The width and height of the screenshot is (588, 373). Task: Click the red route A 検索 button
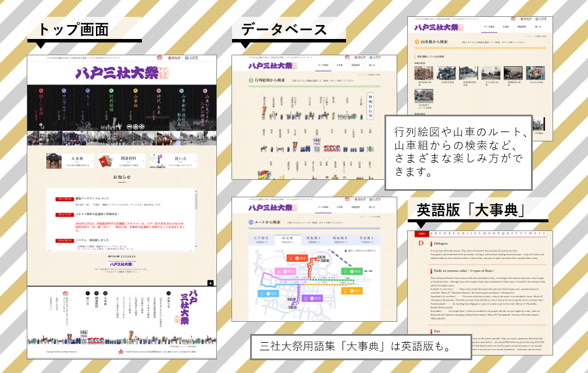298,258
